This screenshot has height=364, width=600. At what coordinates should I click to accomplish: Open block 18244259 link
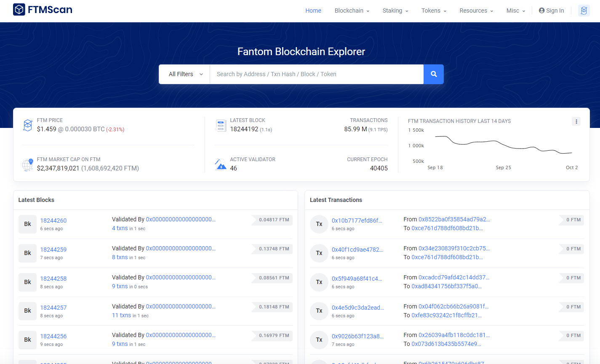click(53, 250)
